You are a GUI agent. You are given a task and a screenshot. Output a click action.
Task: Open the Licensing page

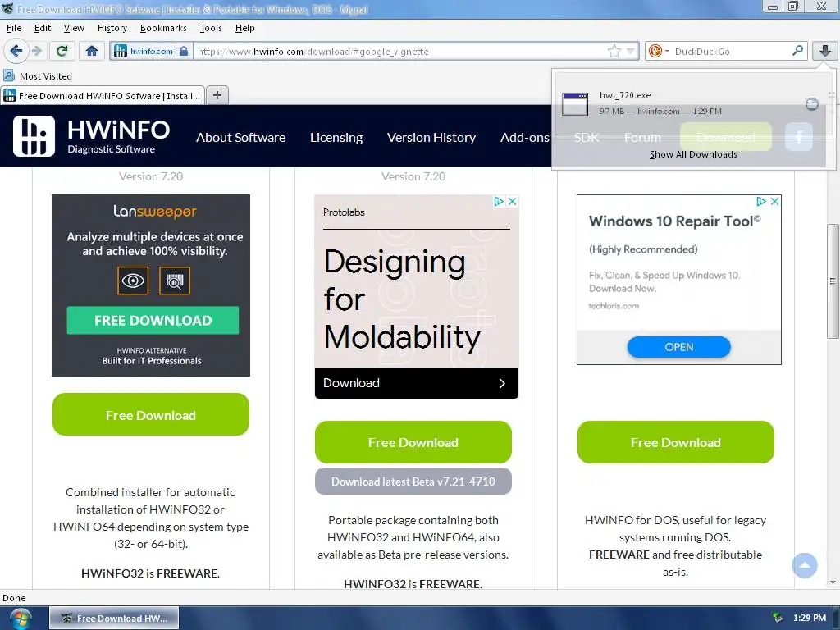[336, 138]
